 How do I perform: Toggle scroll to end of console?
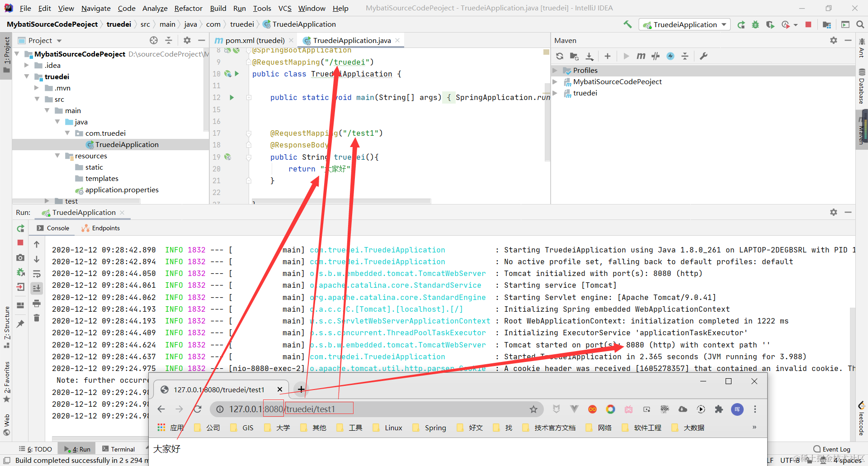pyautogui.click(x=37, y=288)
